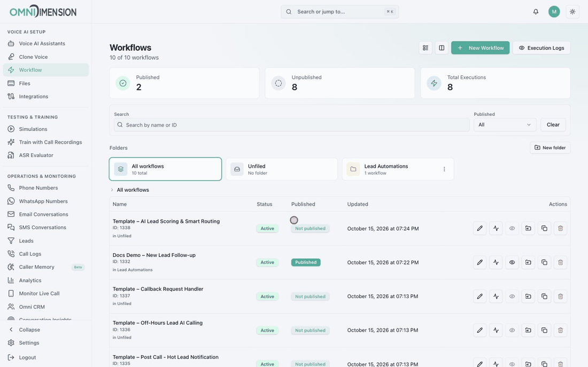
Task: Duplicate the AI Lead Scoring workflow
Action: click(544, 228)
